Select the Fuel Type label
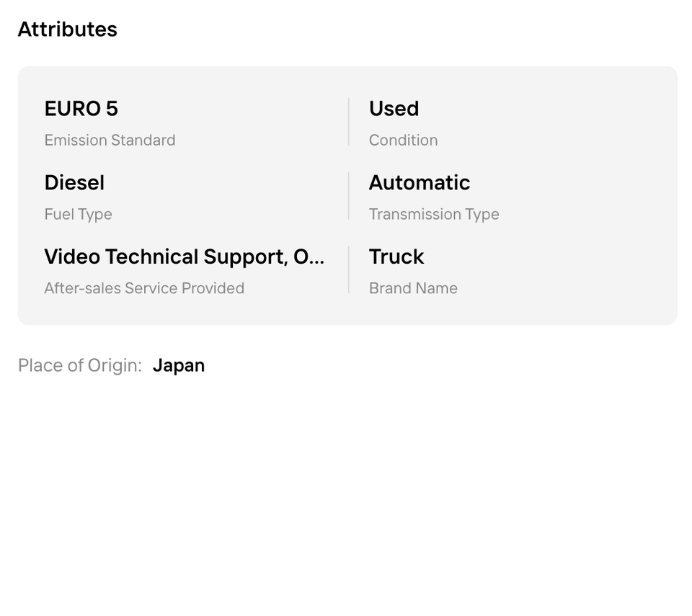Viewport: 692px width, 616px height. tap(78, 215)
